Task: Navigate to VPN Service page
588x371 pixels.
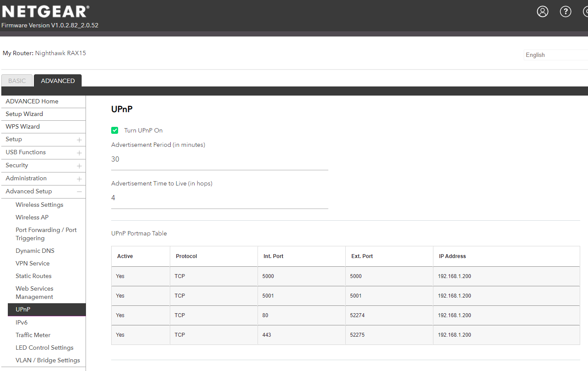Action: click(x=33, y=263)
